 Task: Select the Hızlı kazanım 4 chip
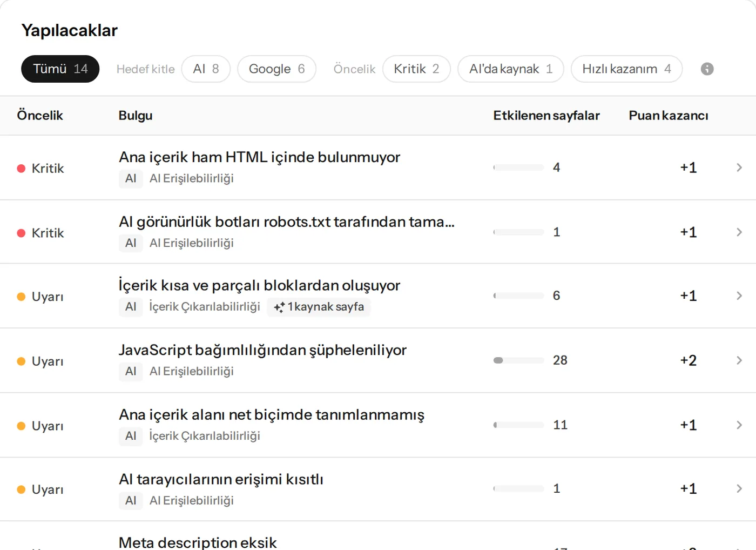click(x=626, y=69)
